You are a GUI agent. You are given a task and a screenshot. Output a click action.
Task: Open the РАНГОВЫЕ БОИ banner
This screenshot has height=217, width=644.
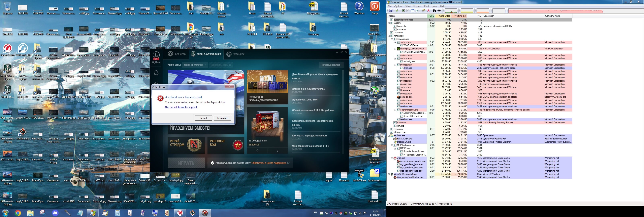click(x=226, y=145)
